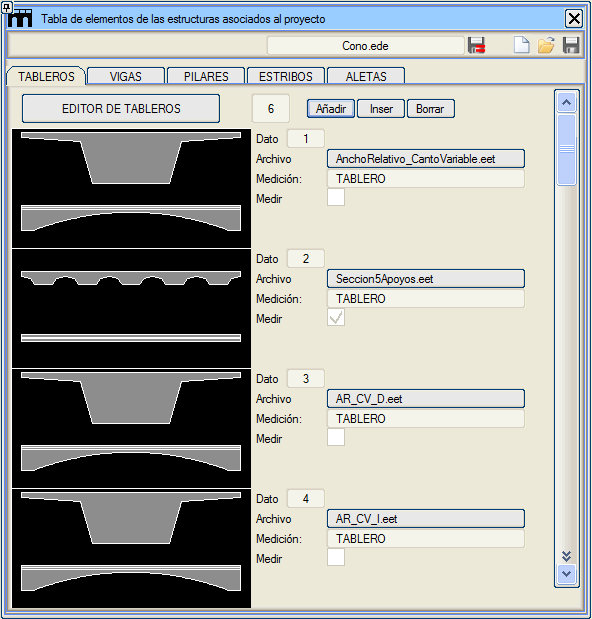This screenshot has width=592, height=619.
Task: Click the scroll down arrow button
Action: pyautogui.click(x=567, y=574)
